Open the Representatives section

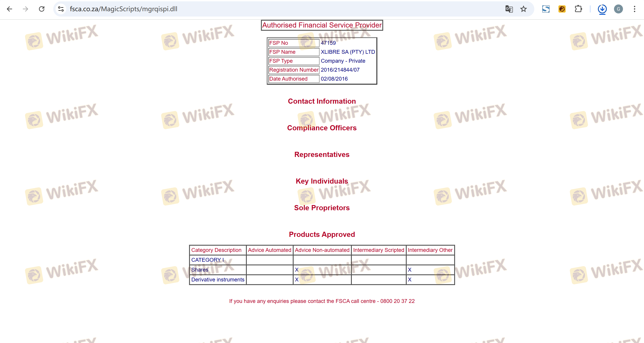(x=322, y=154)
